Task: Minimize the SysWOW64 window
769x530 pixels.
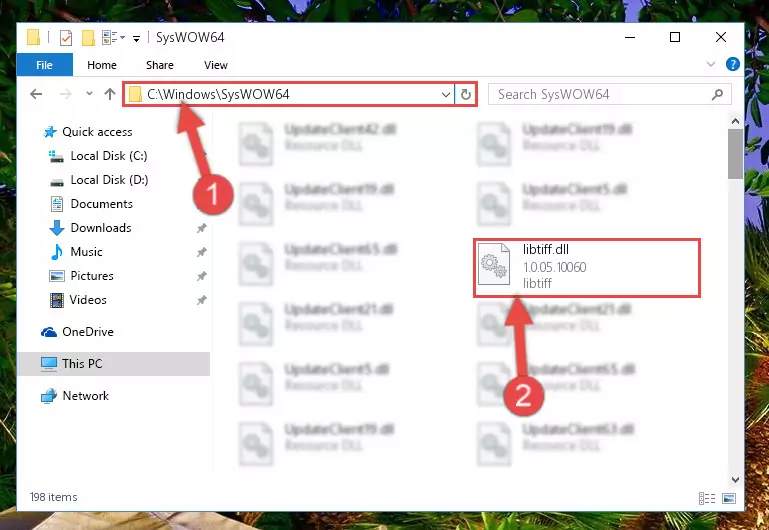Action: pos(630,37)
